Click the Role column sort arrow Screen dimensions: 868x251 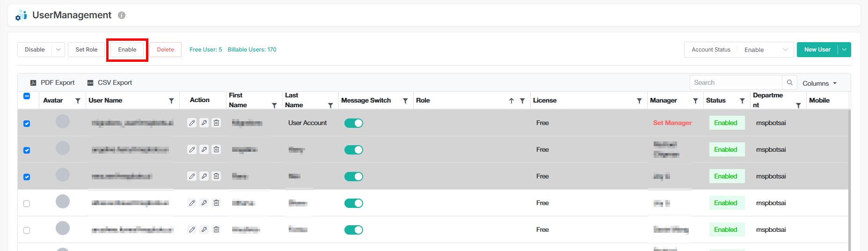click(x=511, y=101)
